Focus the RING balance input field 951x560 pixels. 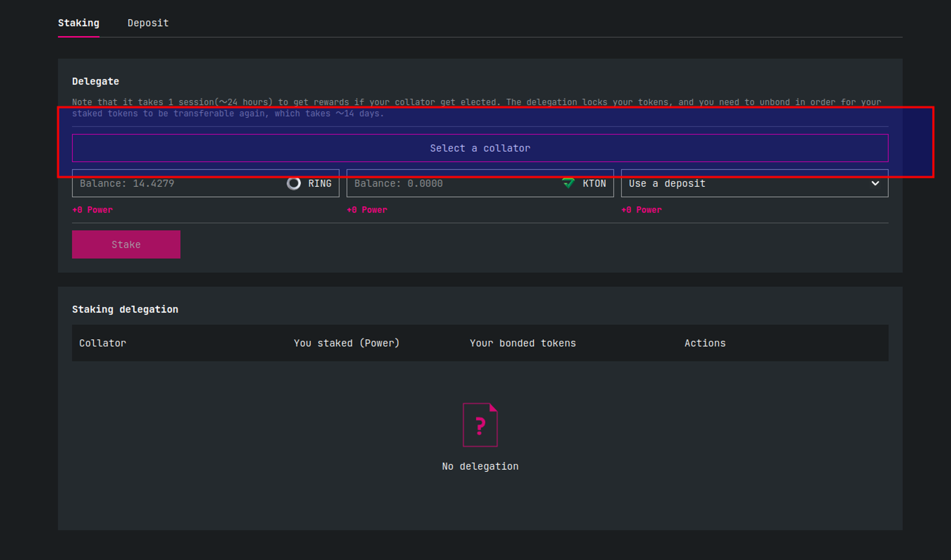point(181,183)
